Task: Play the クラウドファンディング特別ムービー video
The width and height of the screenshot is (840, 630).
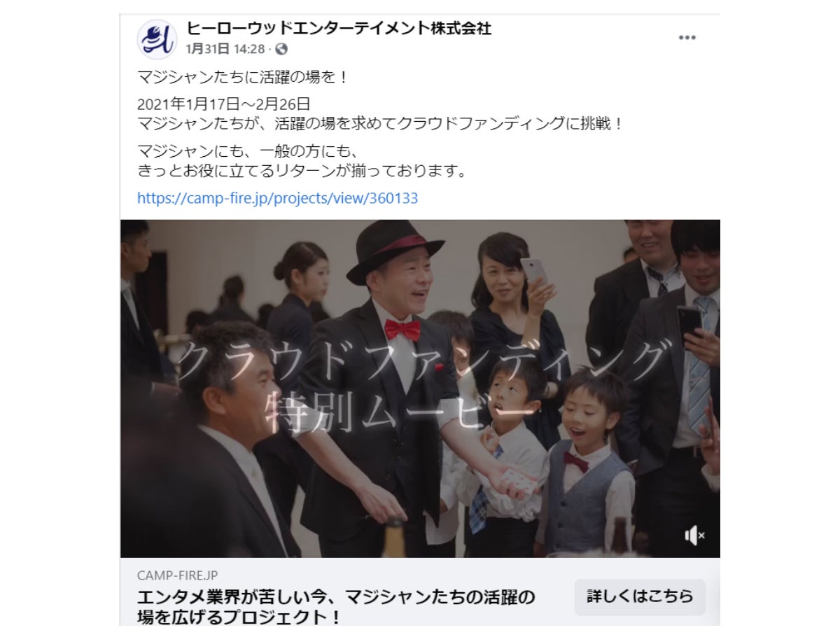Action: click(x=420, y=388)
